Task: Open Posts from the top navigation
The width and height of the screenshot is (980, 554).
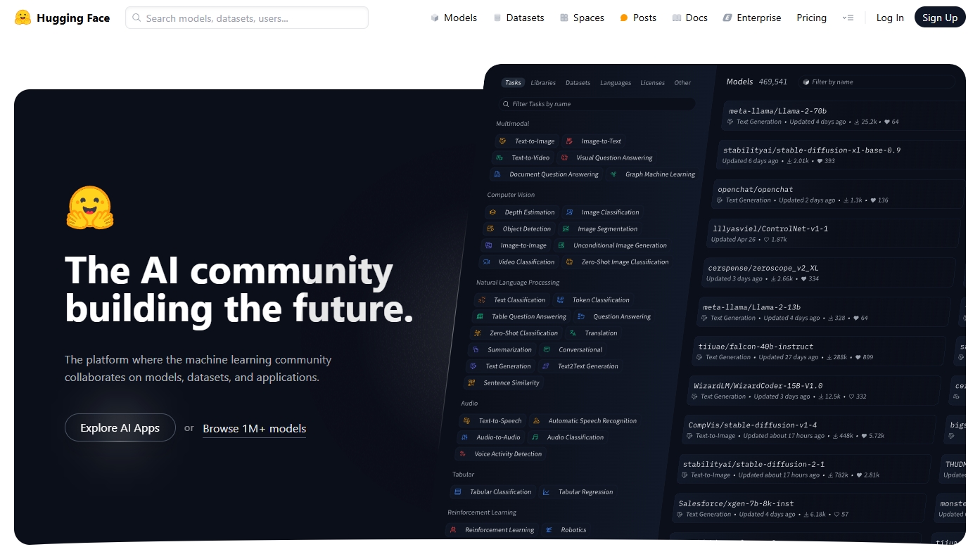Action: [x=644, y=18]
